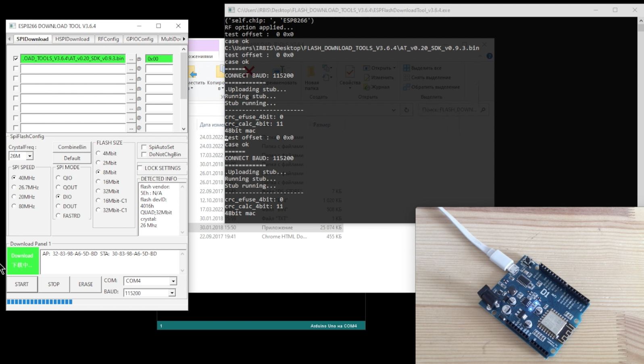
Task: Click the green Download status indicator
Action: pyautogui.click(x=23, y=261)
